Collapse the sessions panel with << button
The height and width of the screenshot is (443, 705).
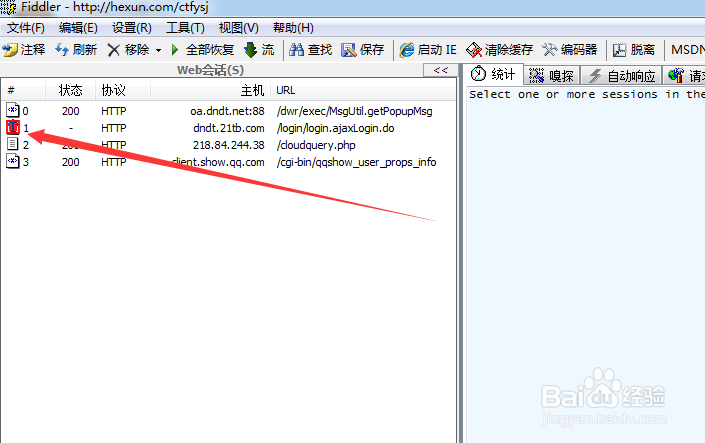(x=441, y=70)
